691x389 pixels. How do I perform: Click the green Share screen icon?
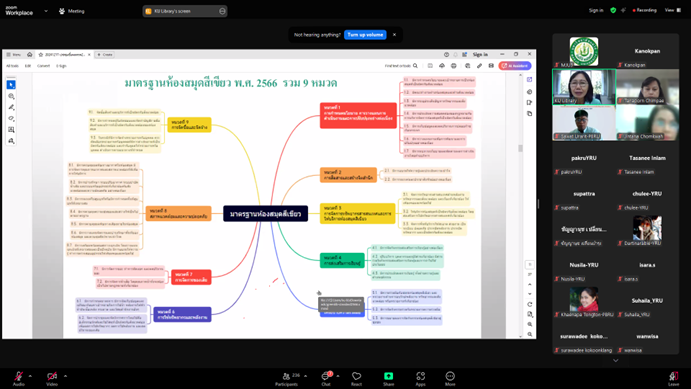[388, 376]
